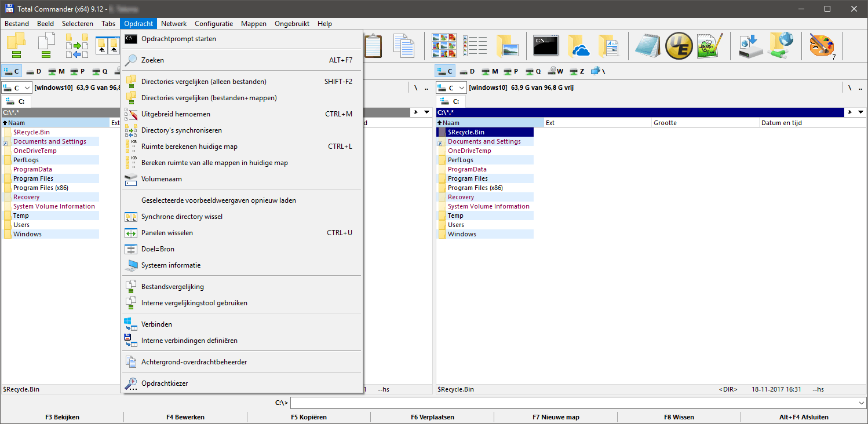Choose 'Zoeken' from the Opdracht menu

click(242, 60)
